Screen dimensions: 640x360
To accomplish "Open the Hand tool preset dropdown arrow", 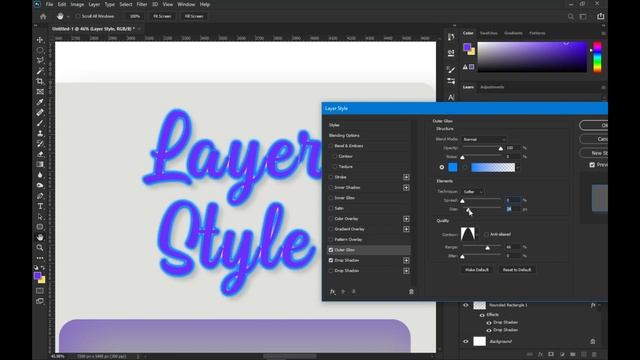I will click(68, 17).
